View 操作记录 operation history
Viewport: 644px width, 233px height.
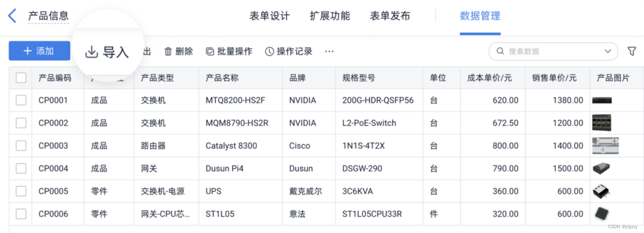coord(288,51)
